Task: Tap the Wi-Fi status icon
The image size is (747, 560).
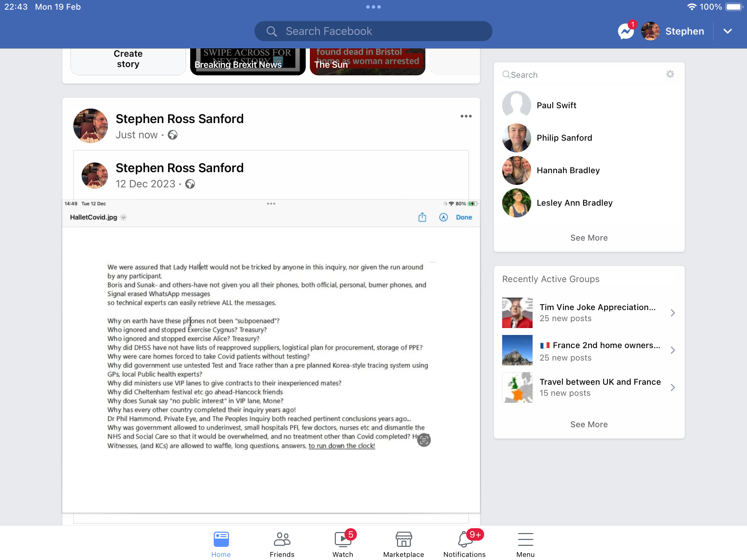Action: click(692, 7)
